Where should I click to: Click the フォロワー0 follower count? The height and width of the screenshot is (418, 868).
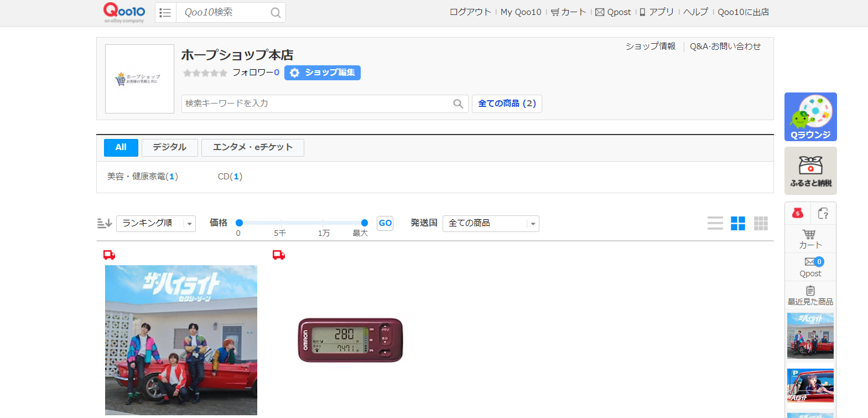[256, 73]
